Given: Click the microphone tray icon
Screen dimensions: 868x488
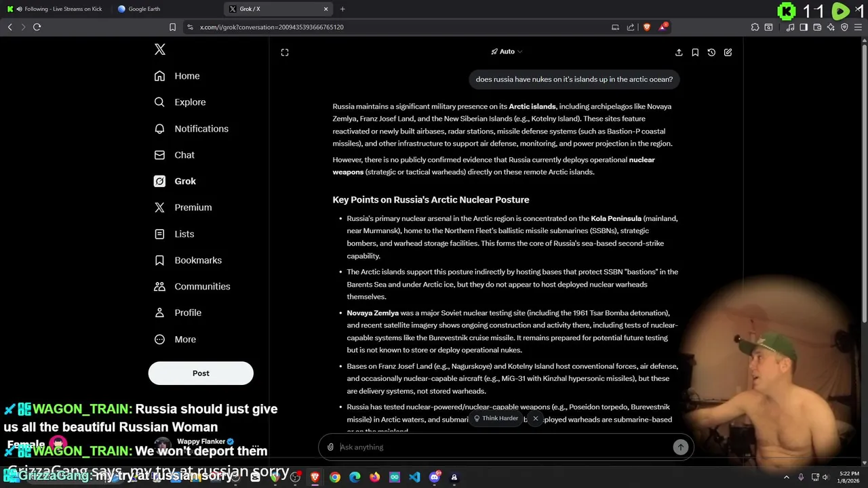Looking at the screenshot, I should click(x=801, y=477).
